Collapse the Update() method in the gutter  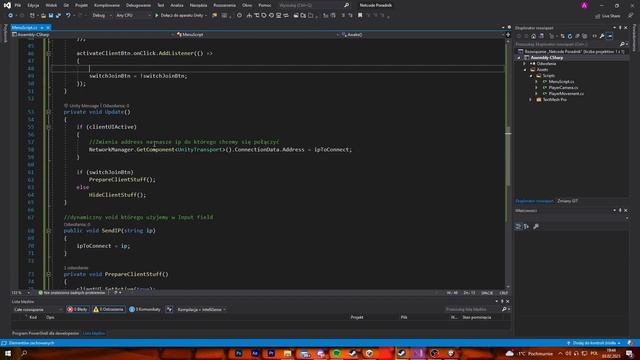(49, 112)
